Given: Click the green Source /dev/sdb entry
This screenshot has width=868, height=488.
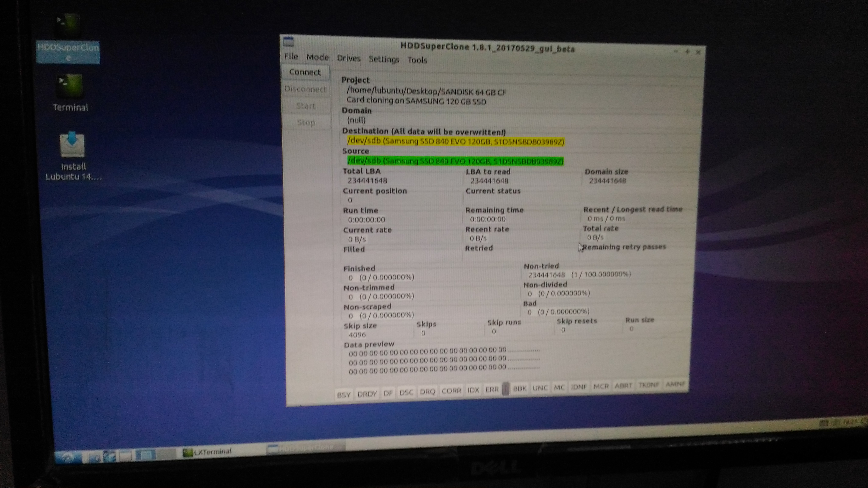Looking at the screenshot, I should pos(455,161).
